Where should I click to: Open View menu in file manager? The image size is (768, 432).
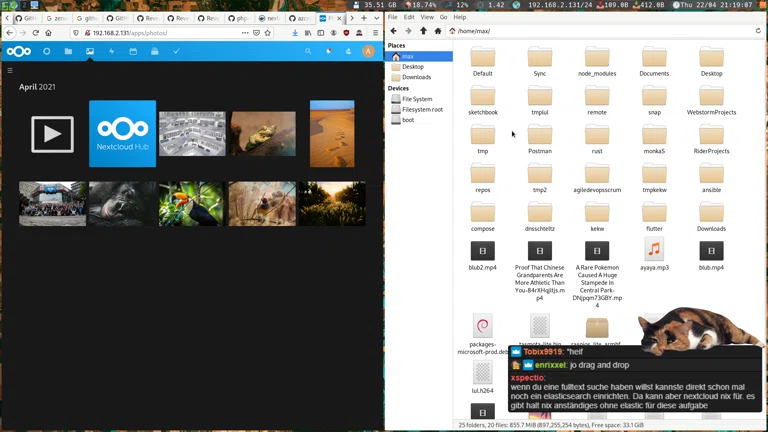point(427,17)
